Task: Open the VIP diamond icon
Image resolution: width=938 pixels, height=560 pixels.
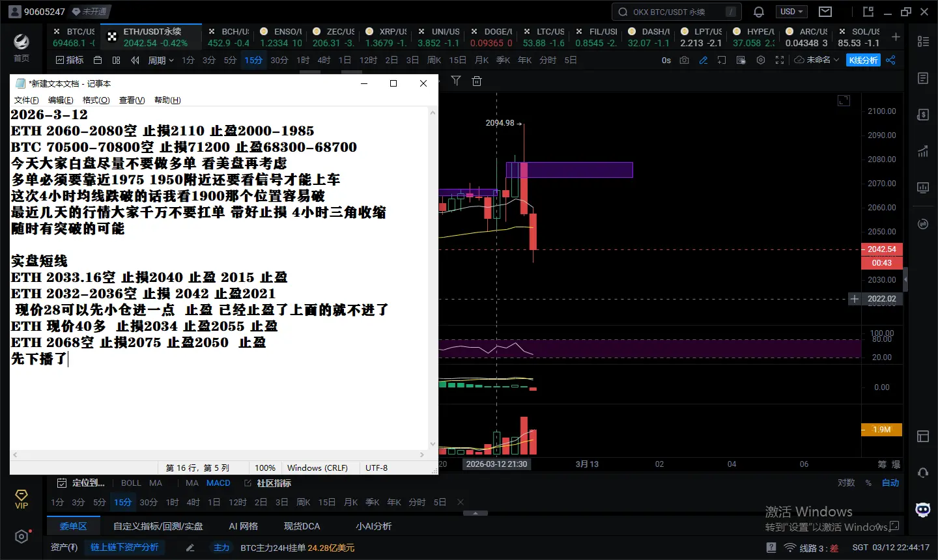Action: [21, 499]
